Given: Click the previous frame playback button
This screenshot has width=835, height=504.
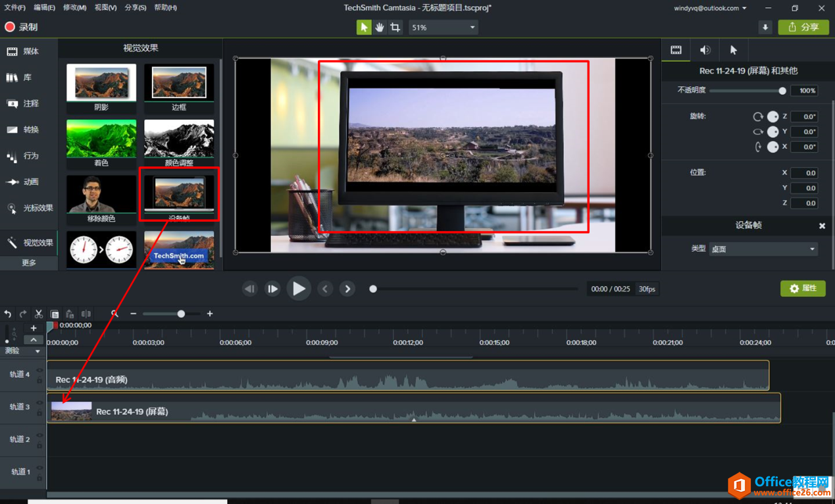Looking at the screenshot, I should [249, 289].
